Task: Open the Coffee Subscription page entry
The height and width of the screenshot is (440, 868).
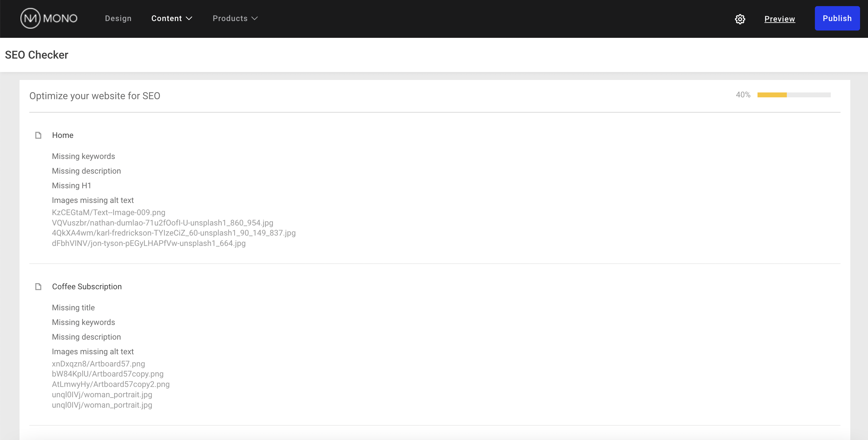Action: click(x=87, y=287)
